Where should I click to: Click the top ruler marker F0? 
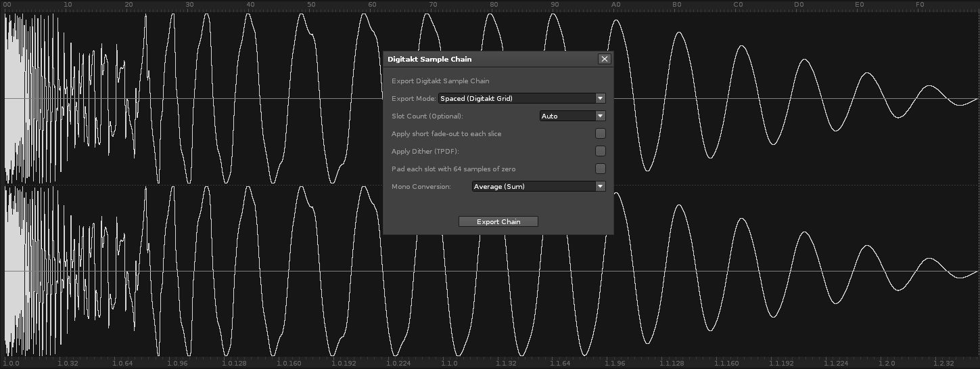920,5
